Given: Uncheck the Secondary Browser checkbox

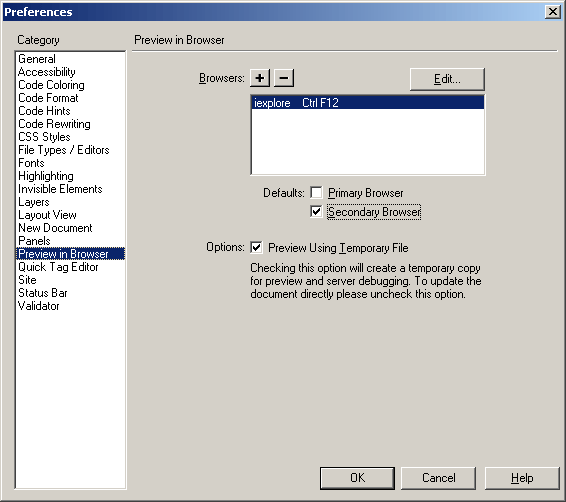Looking at the screenshot, I should click(x=316, y=211).
